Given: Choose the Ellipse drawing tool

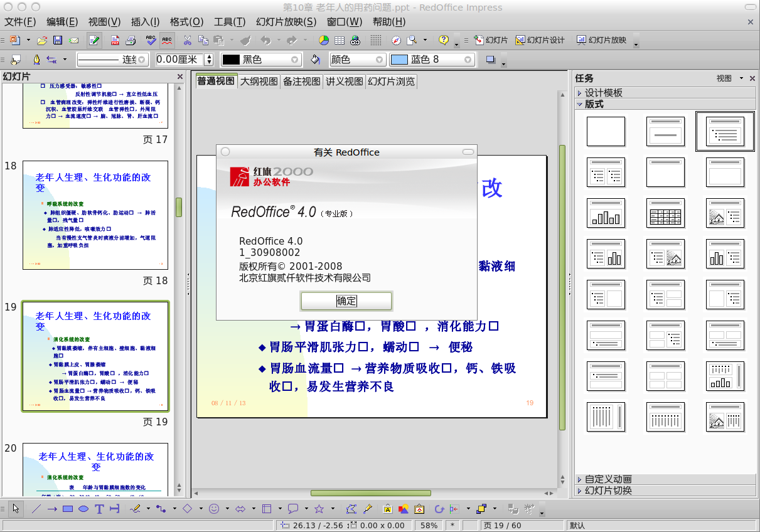Looking at the screenshot, I should coord(83,509).
